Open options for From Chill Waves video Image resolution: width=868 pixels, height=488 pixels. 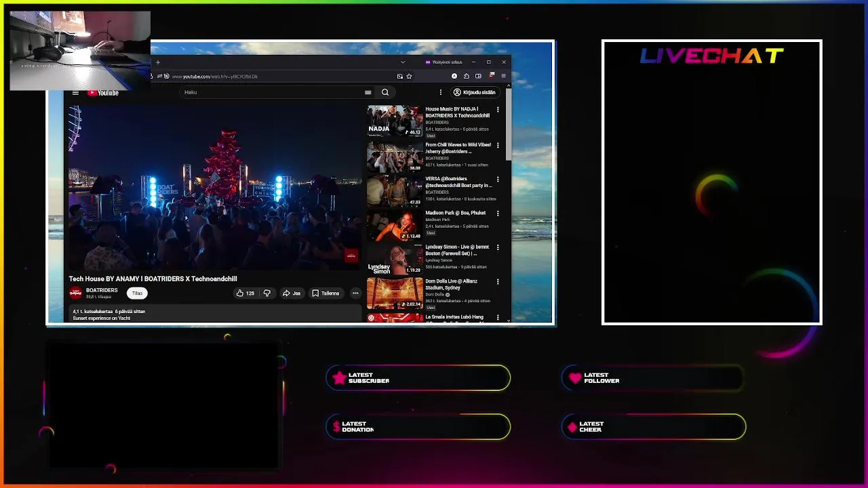point(498,145)
